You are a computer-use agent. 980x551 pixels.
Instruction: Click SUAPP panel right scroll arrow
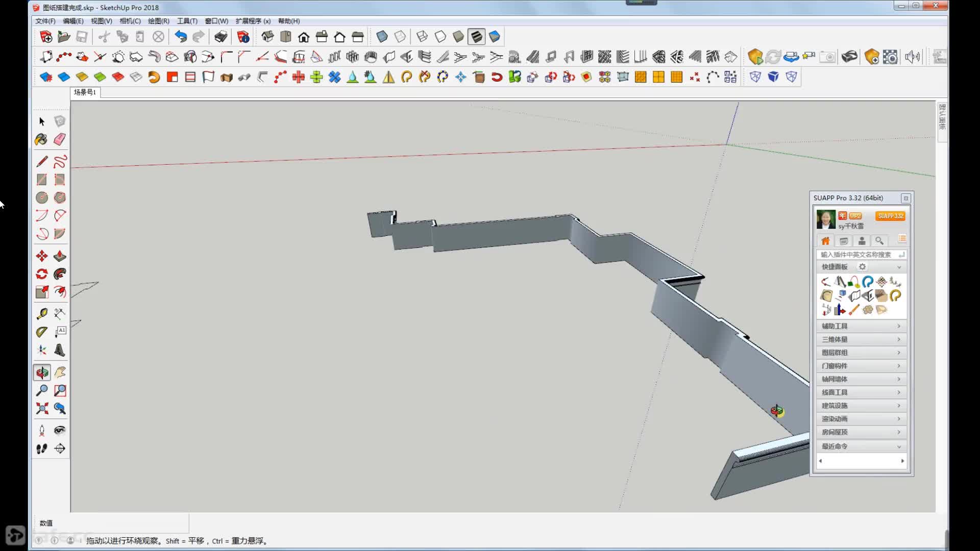(x=902, y=461)
